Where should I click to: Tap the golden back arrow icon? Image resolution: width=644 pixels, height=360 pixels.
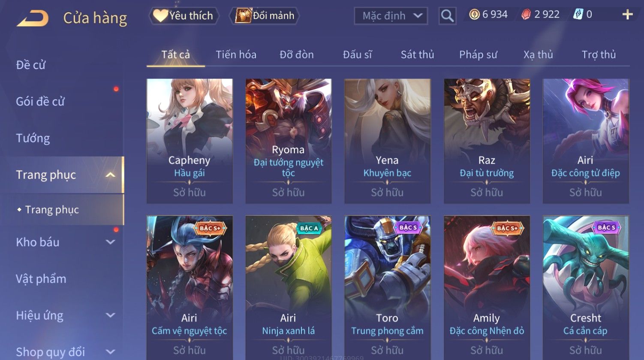click(x=33, y=18)
